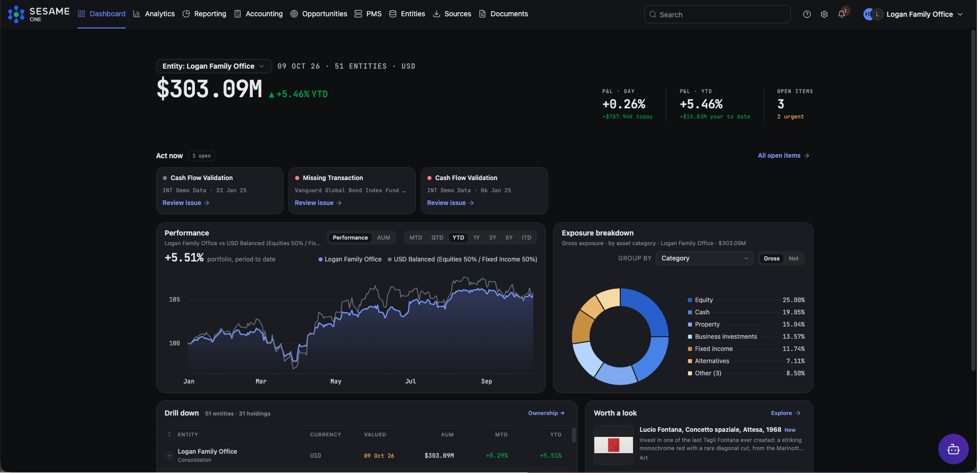Open settings gear icon in top bar

(824, 14)
